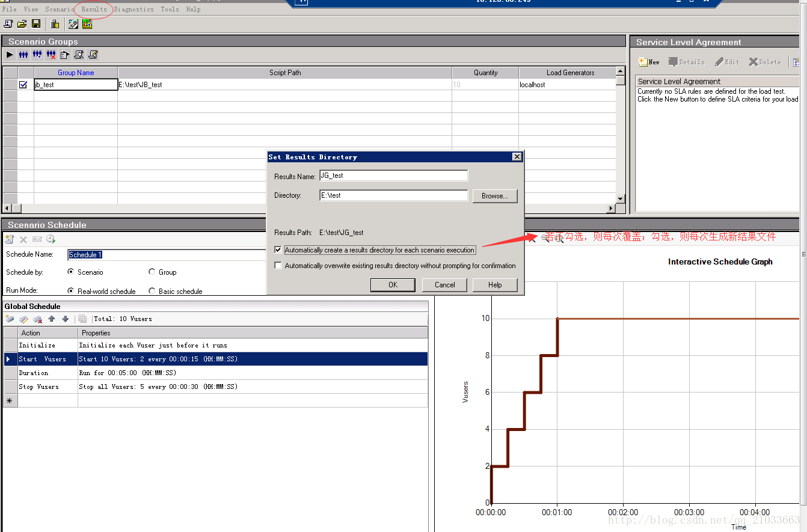Click Cancel in Set Results Directory dialog
807x532 pixels.
click(x=444, y=285)
